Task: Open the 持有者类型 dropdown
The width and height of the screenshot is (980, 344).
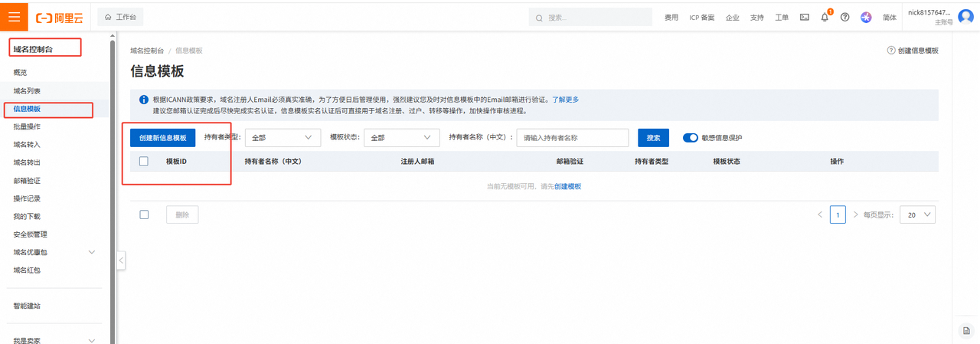Action: coord(283,138)
